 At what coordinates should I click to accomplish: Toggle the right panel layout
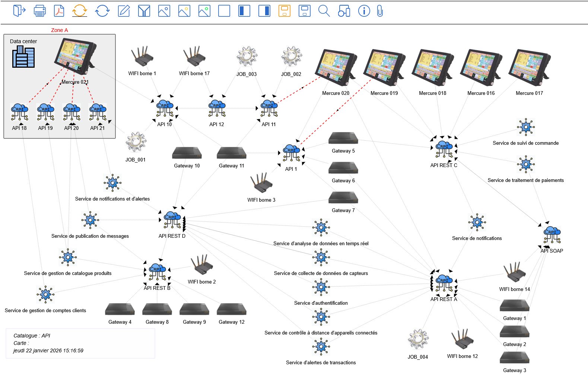(264, 11)
